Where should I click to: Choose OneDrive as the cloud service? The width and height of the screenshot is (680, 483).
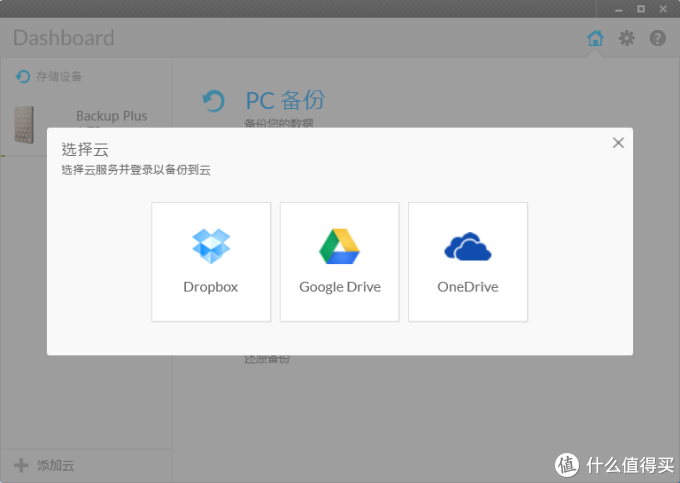coord(468,262)
